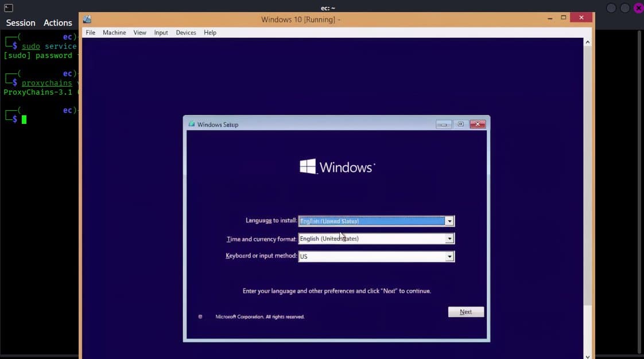Screen dimensions: 644x359
Task: Expand the Keyboard or input method arrow
Action: 449,256
